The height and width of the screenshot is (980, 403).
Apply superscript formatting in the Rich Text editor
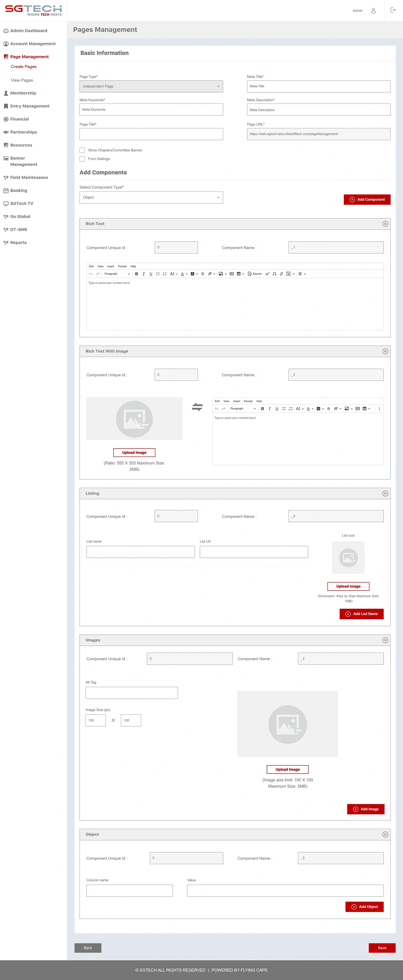click(267, 274)
